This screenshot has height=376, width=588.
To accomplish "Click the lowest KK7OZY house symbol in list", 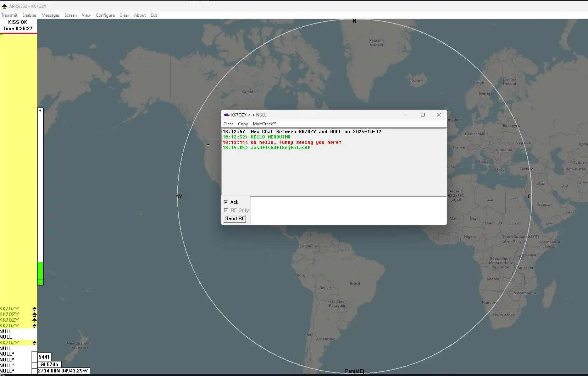I will [x=34, y=343].
